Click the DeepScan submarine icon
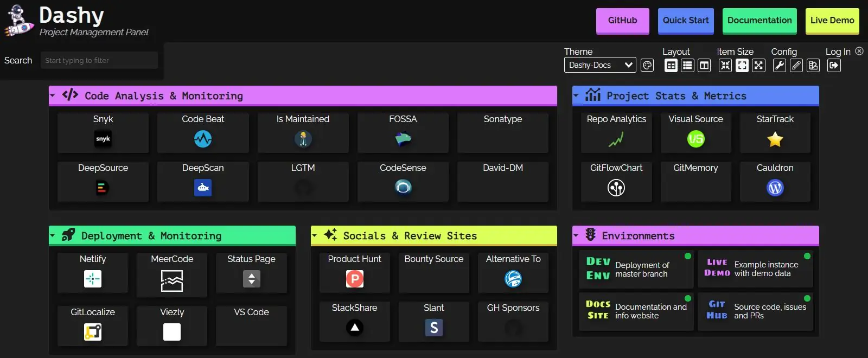Viewport: 868px width, 358px height. pyautogui.click(x=203, y=188)
